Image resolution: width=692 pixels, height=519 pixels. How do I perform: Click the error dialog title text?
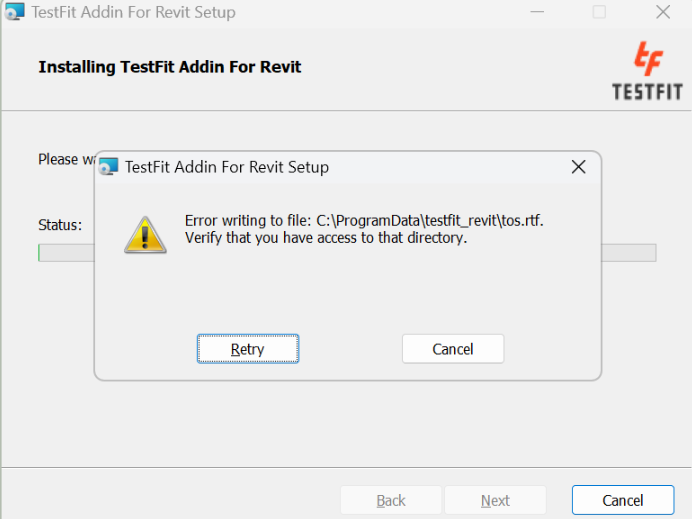pos(227,167)
